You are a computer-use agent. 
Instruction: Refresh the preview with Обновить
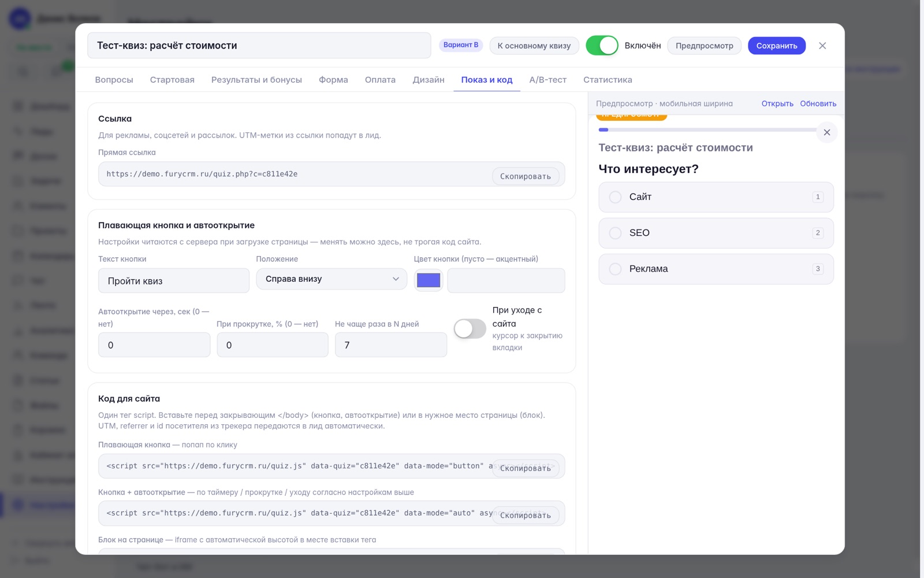(x=818, y=103)
